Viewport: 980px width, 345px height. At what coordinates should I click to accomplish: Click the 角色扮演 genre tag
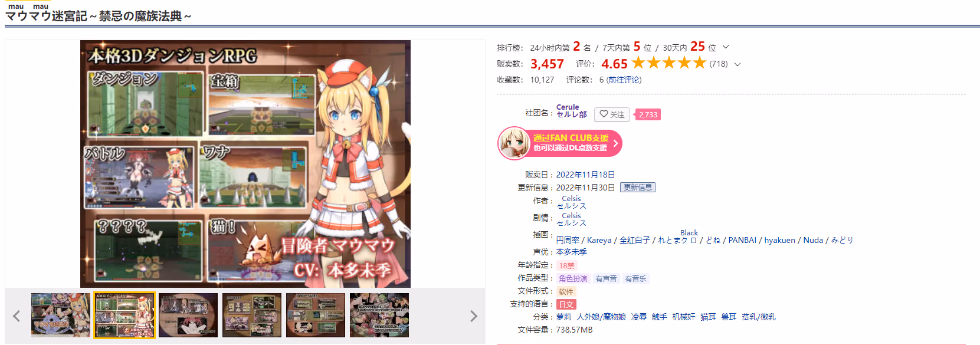pos(573,278)
